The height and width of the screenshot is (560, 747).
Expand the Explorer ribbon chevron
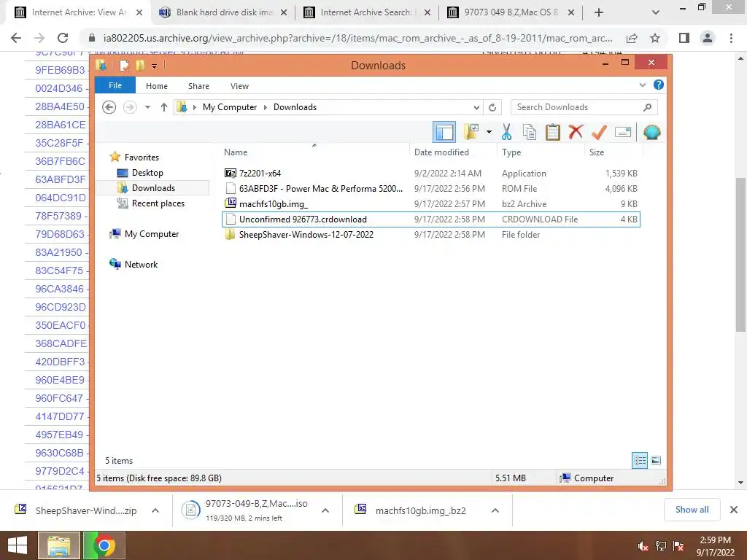pyautogui.click(x=642, y=85)
